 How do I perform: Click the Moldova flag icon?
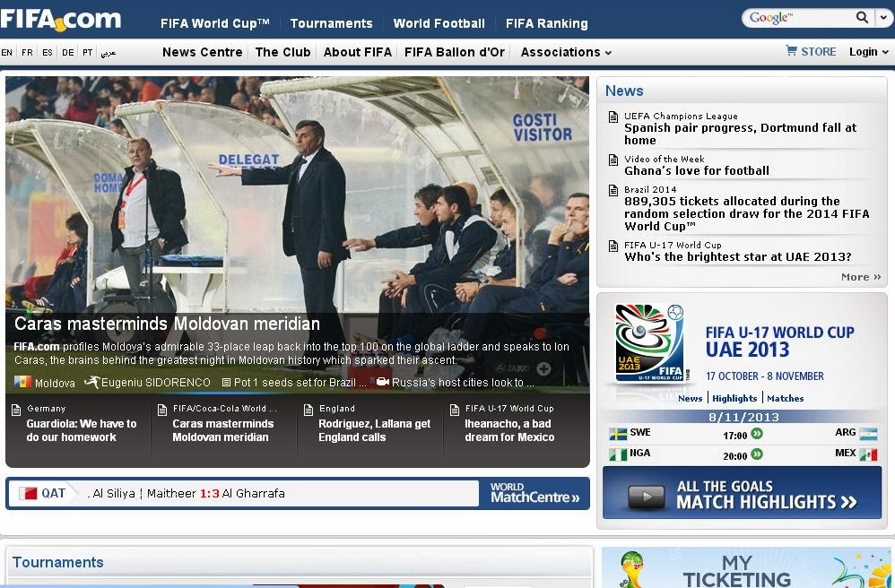(x=22, y=382)
